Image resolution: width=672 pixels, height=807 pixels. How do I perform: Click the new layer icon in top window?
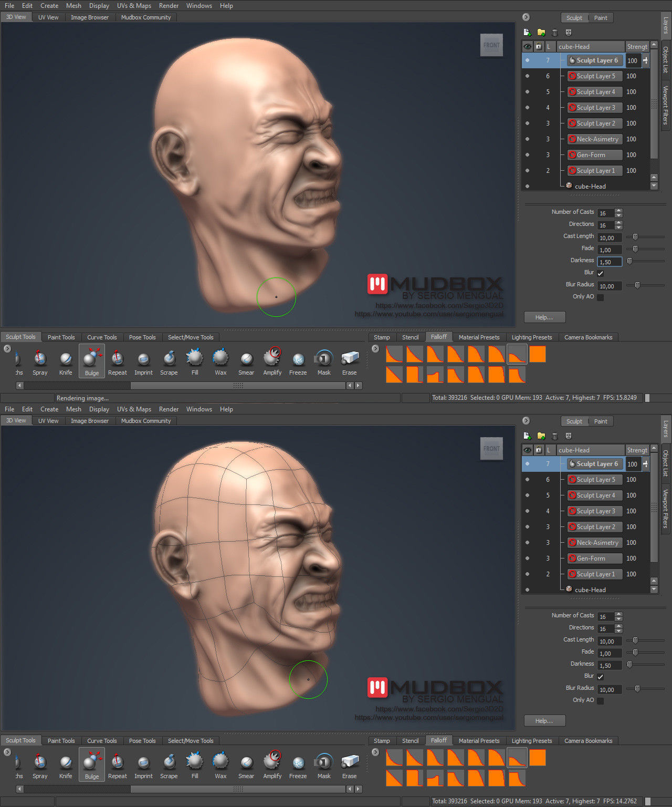(x=527, y=33)
